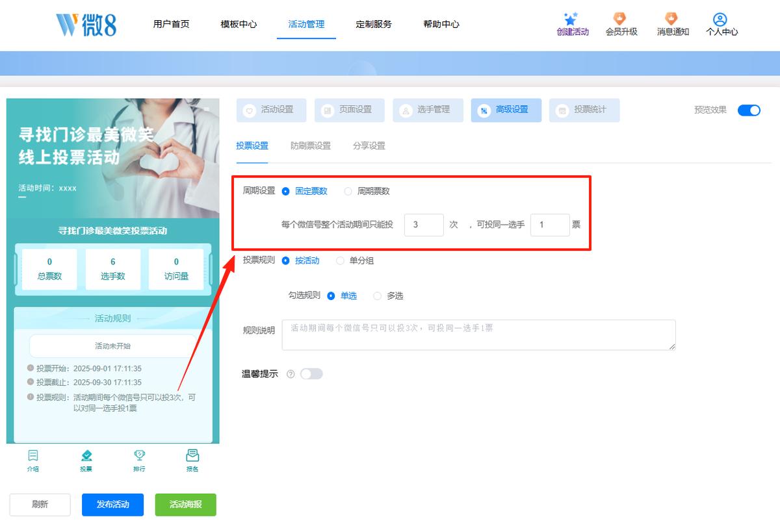This screenshot has width=780, height=532.
Task: Open 模板中心 menu item
Action: point(239,24)
